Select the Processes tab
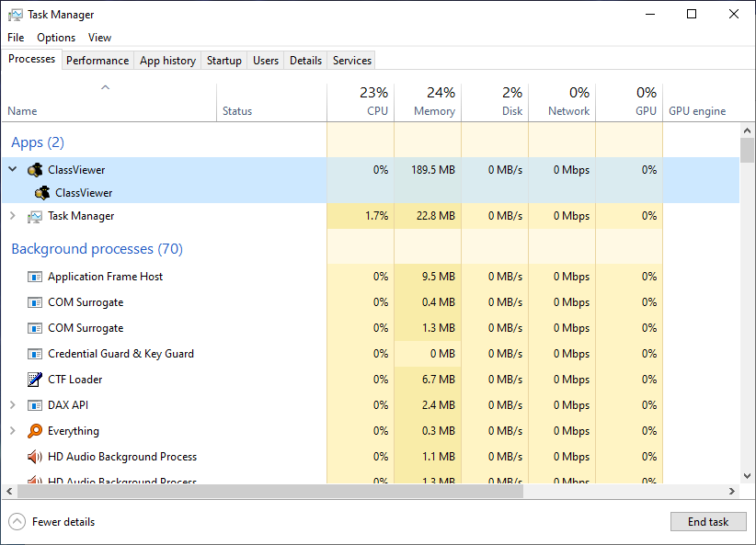The image size is (756, 545). pyautogui.click(x=32, y=59)
